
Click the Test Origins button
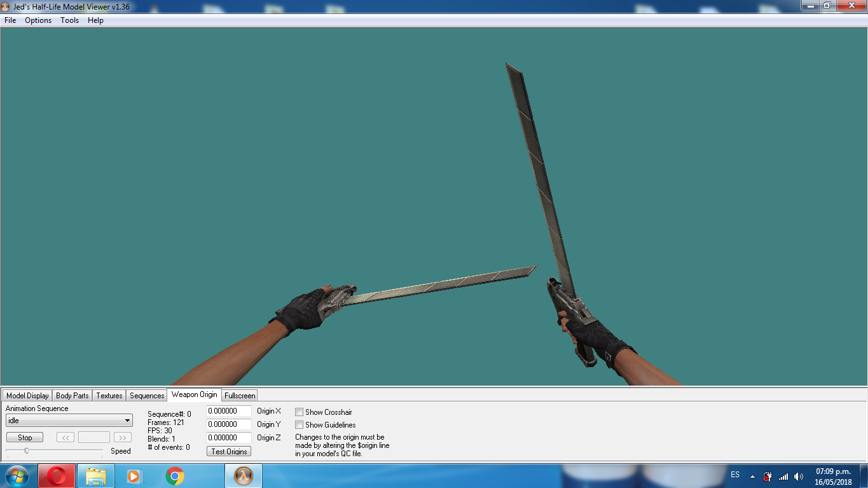[229, 451]
